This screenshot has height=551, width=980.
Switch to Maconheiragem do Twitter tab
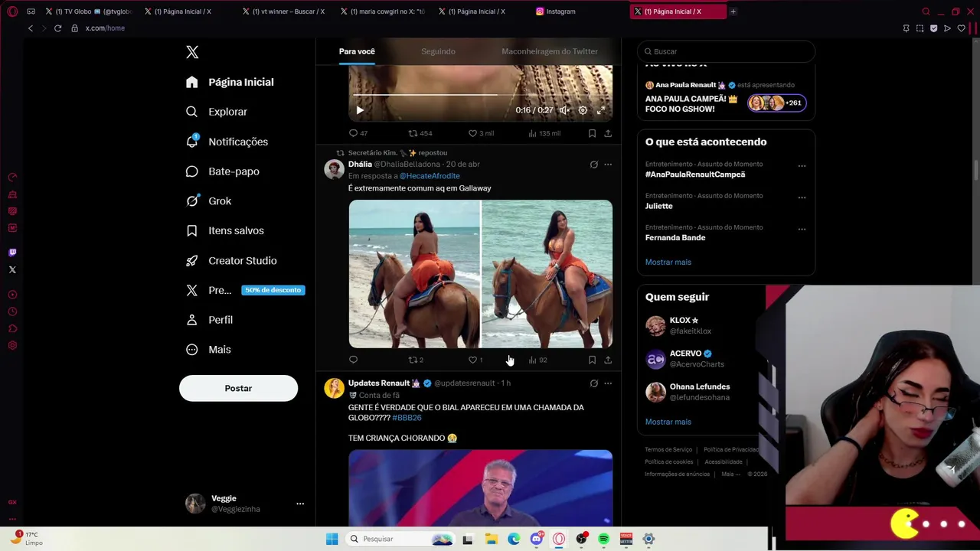tap(550, 51)
